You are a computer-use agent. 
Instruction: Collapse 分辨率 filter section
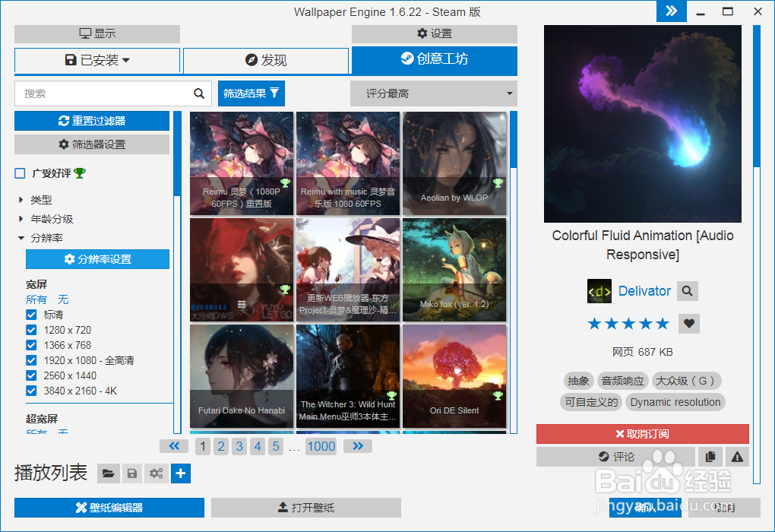click(x=40, y=238)
